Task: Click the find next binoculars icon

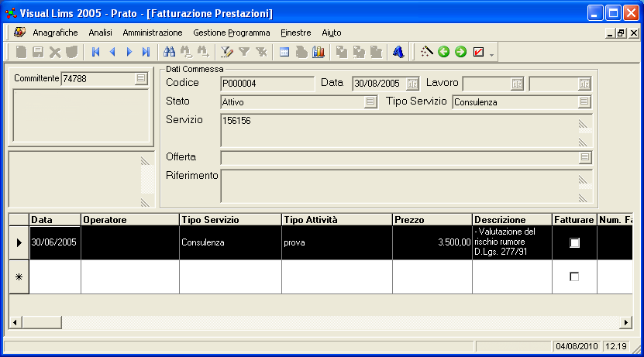Action: 186,52
